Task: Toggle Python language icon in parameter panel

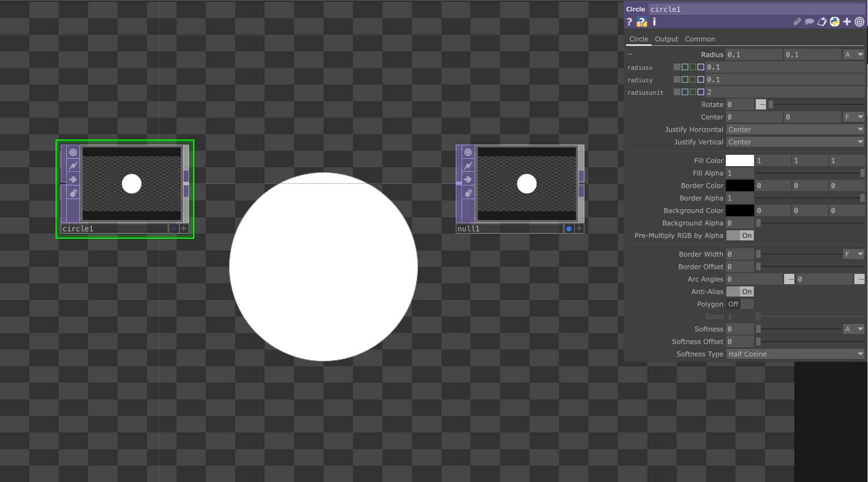Action: tap(835, 22)
